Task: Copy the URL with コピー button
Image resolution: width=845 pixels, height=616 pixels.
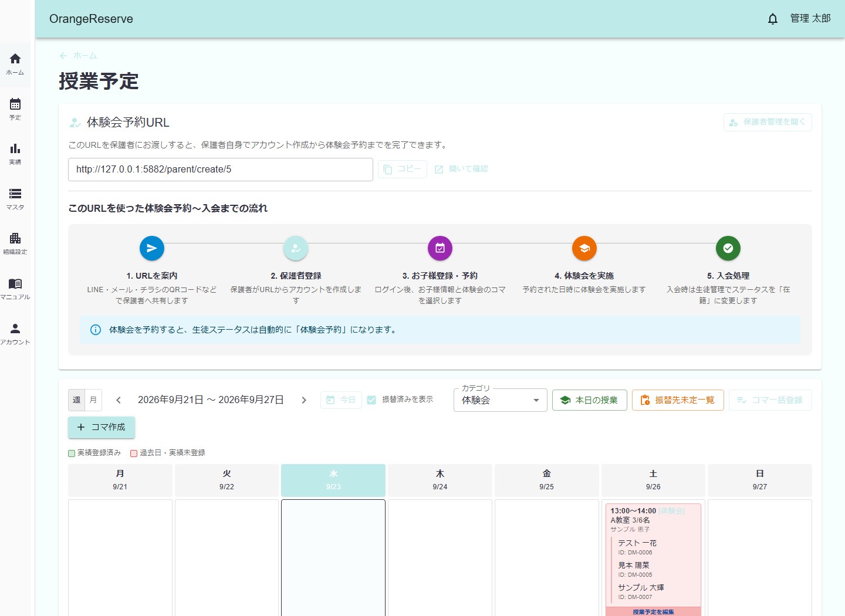Action: tap(402, 169)
